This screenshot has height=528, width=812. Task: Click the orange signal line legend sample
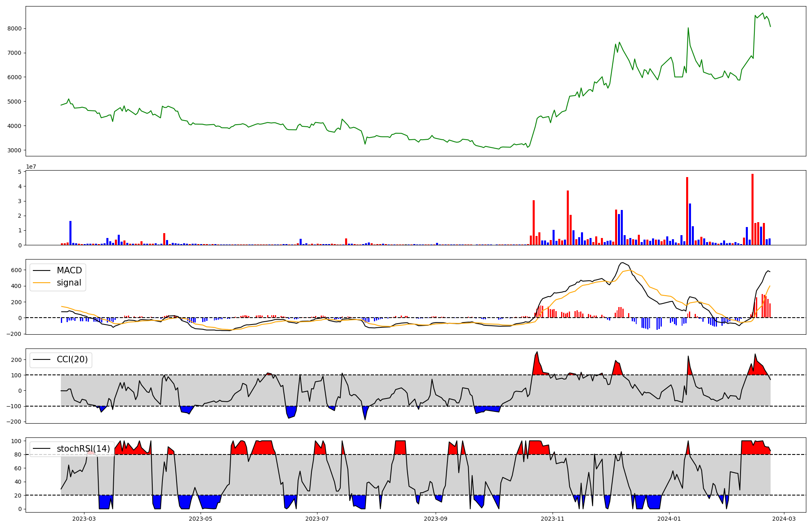click(x=41, y=283)
